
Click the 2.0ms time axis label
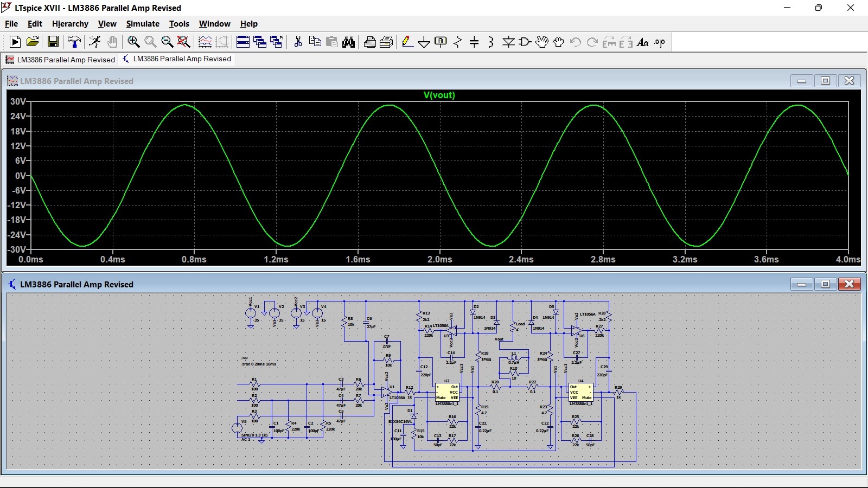[x=439, y=260]
